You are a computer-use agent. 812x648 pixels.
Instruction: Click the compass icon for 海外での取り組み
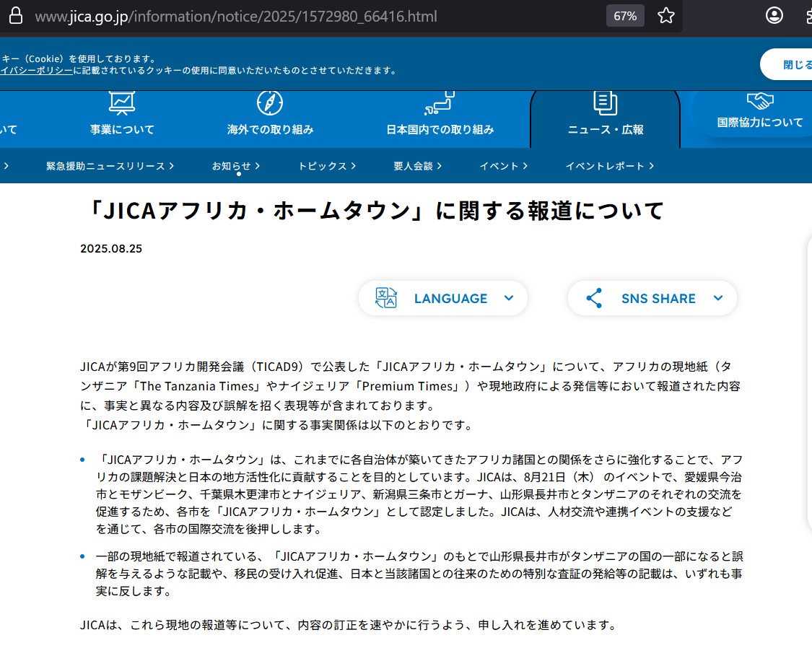(x=270, y=103)
